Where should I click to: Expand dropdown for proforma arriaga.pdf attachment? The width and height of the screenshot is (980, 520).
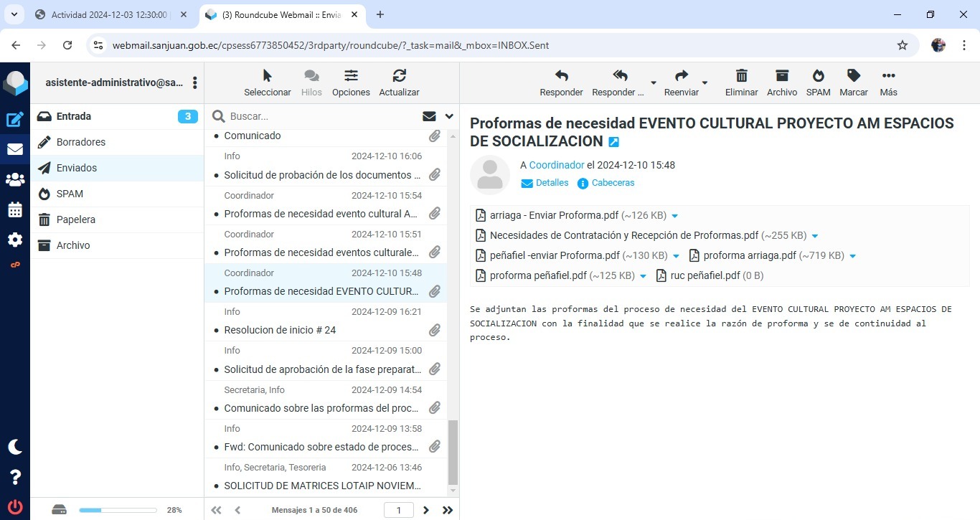853,256
